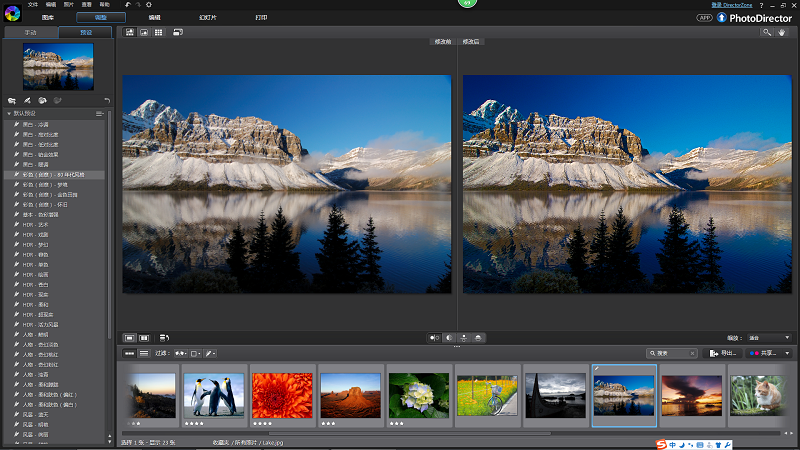Click the reset arrow above presets list
The width and height of the screenshot is (800, 450).
pos(107,100)
